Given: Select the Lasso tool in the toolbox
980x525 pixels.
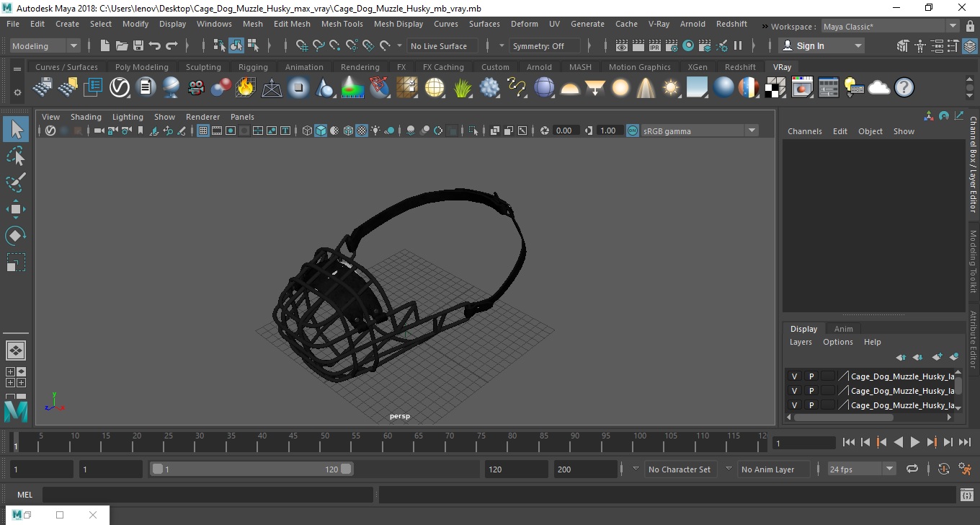Looking at the screenshot, I should point(16,156).
